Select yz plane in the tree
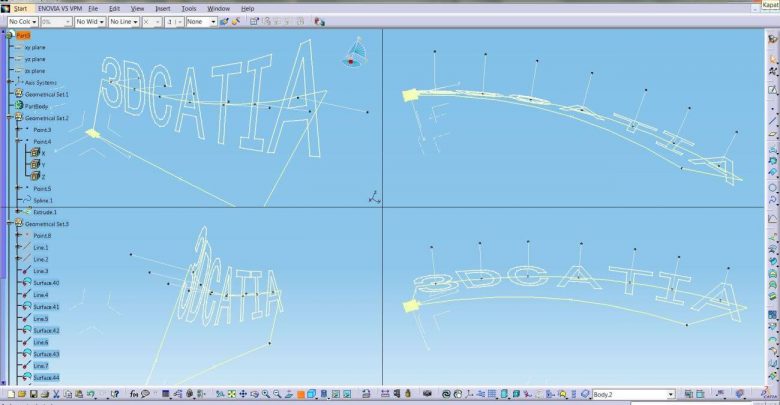 click(35, 59)
